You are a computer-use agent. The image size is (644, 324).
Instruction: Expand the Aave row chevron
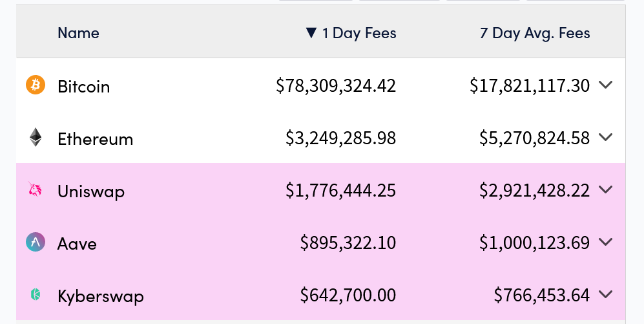605,242
